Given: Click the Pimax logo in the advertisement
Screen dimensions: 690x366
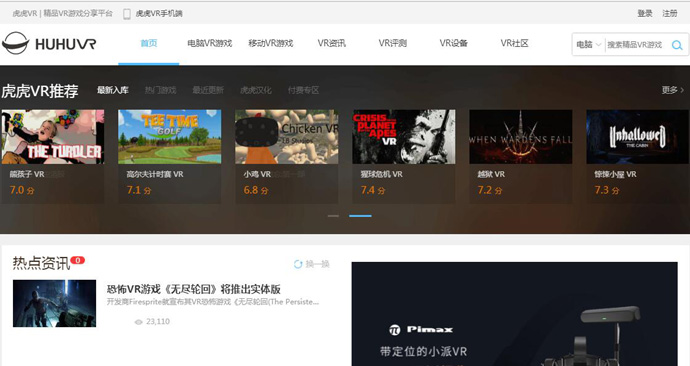Looking at the screenshot, I should click(x=421, y=329).
